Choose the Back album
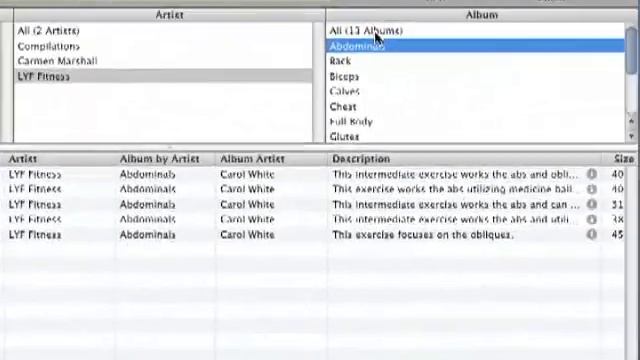 point(475,61)
